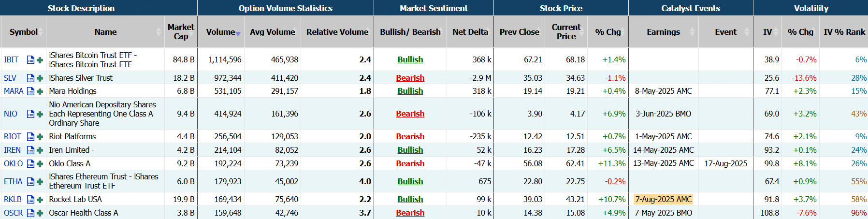Open the NIO symbol link
This screenshot has width=868, height=219.
pos(11,114)
